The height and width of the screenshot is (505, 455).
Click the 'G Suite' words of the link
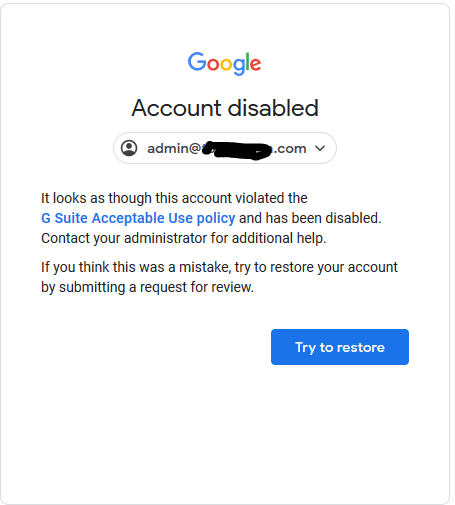64,218
